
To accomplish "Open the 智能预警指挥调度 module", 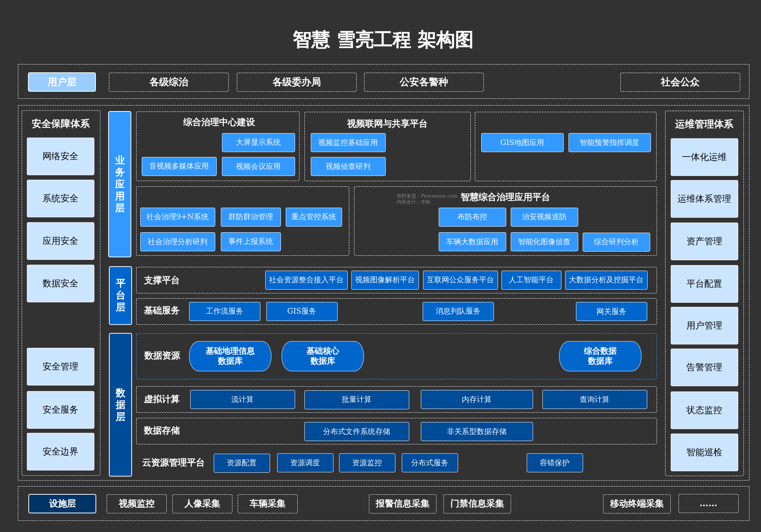I will coord(609,142).
